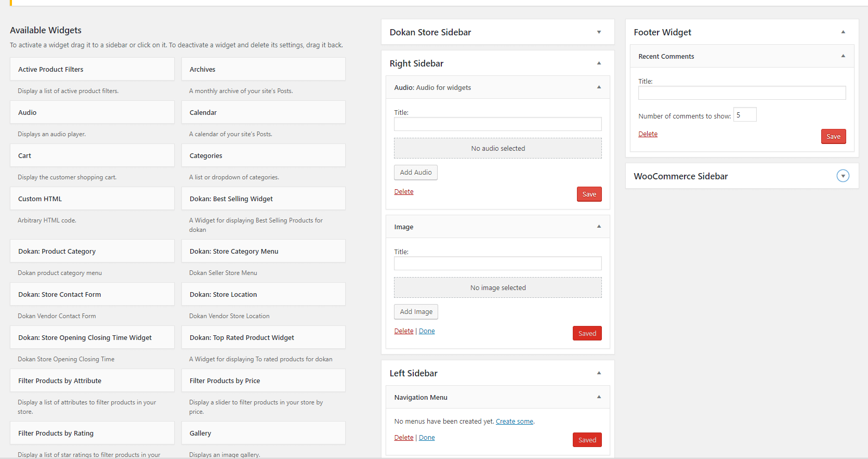This screenshot has height=459, width=868.
Task: Select the Calendar widget
Action: pyautogui.click(x=264, y=112)
